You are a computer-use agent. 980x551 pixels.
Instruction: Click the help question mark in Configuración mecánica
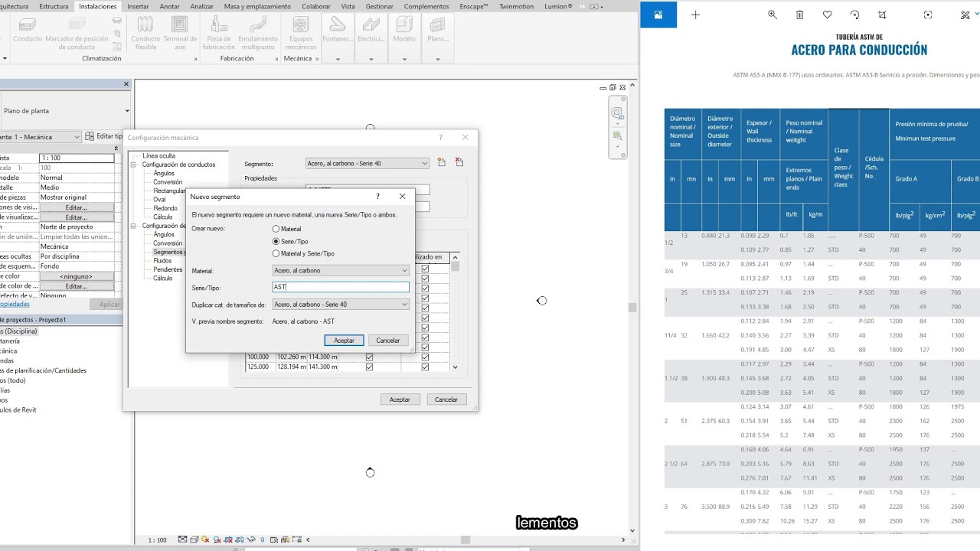pyautogui.click(x=440, y=138)
